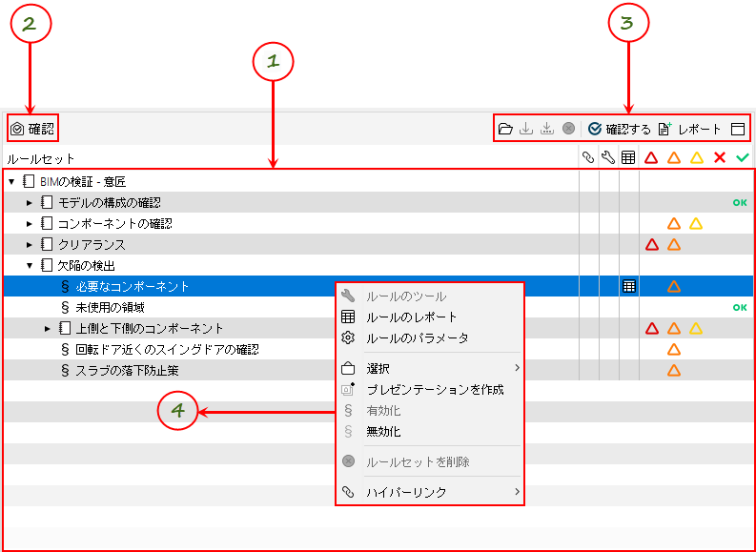Click the red triangle critical severity header
Screen dimensions: 756x552
(651, 157)
